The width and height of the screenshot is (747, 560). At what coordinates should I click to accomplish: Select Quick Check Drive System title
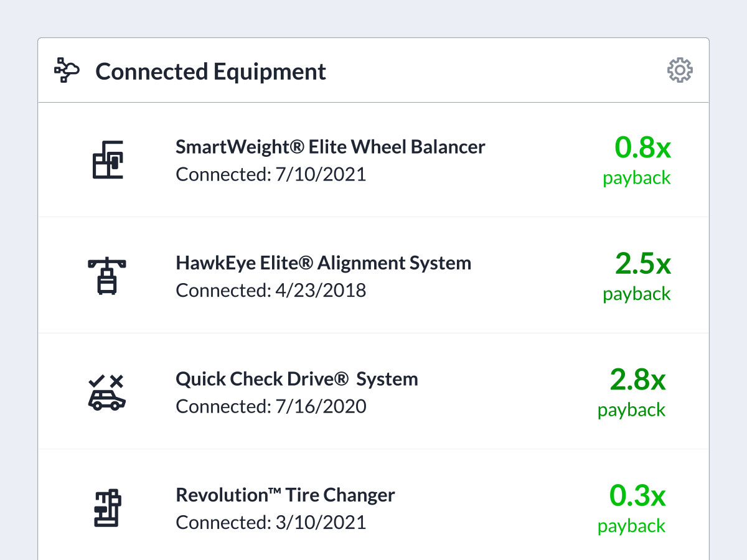pyautogui.click(x=296, y=379)
